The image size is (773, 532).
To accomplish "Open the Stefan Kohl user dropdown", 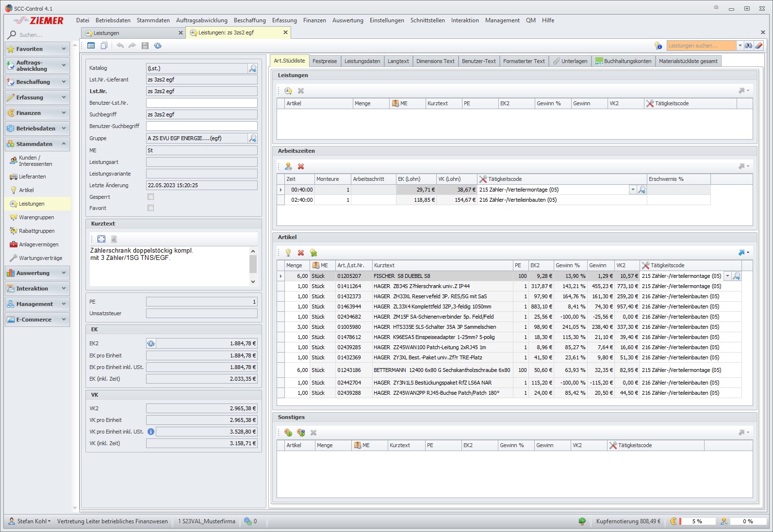I will click(x=30, y=521).
